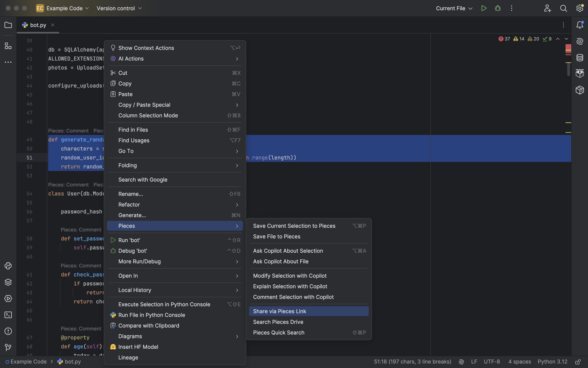Click the 4 spaces indent widget
The height and width of the screenshot is (368, 588).
coord(519,362)
